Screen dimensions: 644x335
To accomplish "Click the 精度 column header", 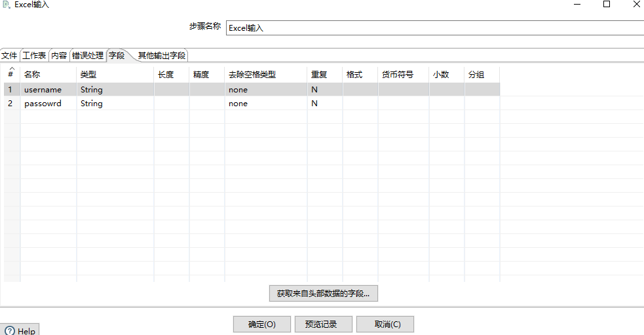I will point(207,74).
